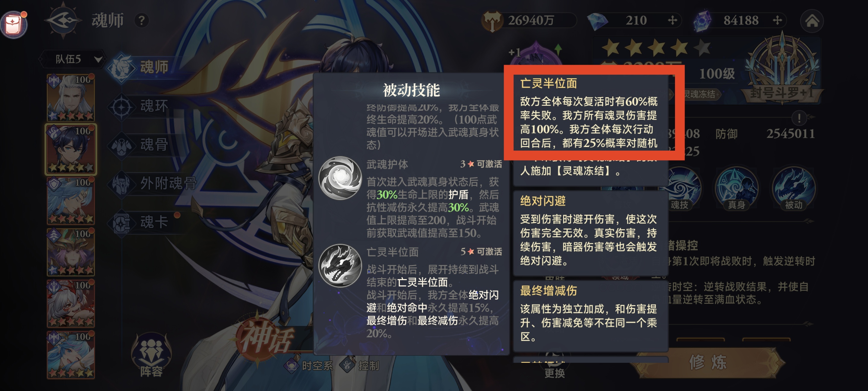Tap the 亡灵半位面 dragon skill icon
This screenshot has width=868, height=391.
tap(340, 265)
